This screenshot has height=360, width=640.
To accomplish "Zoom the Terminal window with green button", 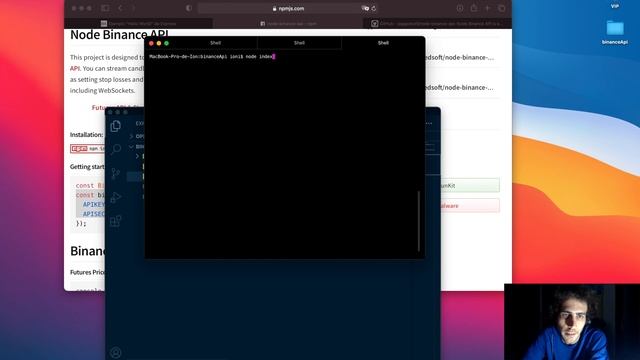I will tap(167, 43).
